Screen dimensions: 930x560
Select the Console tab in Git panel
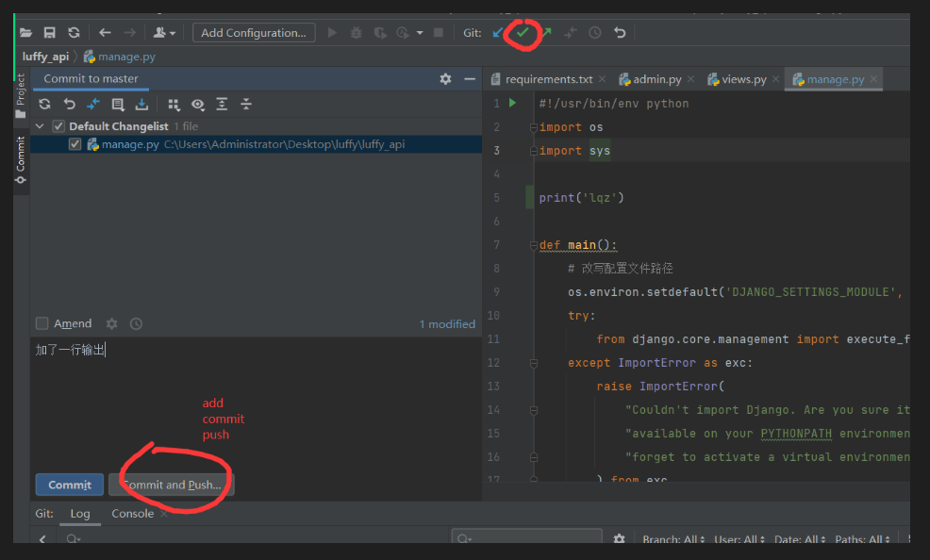pyautogui.click(x=133, y=514)
